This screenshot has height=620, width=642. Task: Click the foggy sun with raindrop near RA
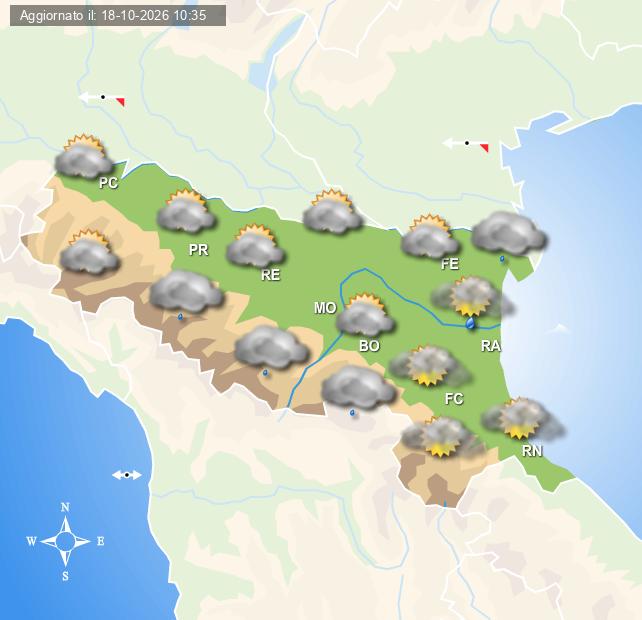(472, 302)
